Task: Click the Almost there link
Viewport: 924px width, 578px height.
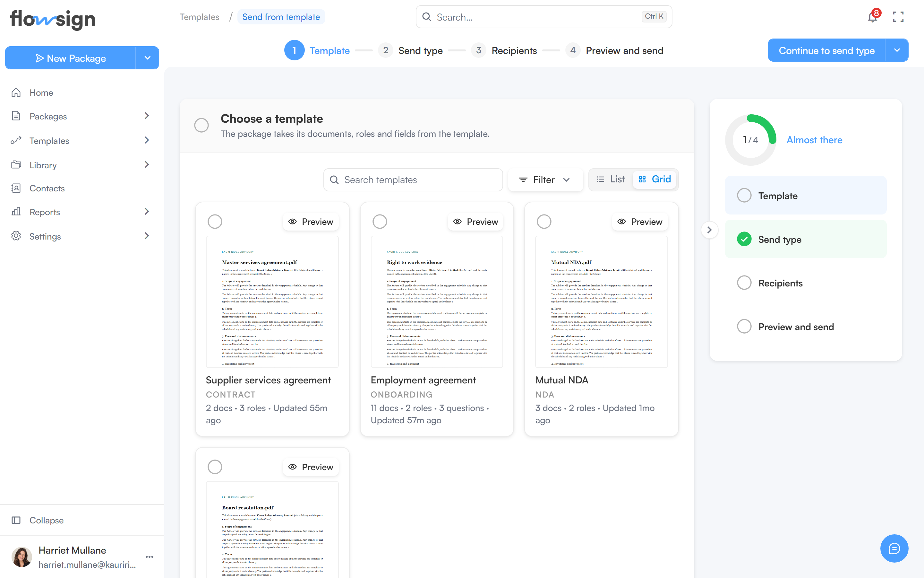Action: tap(814, 140)
